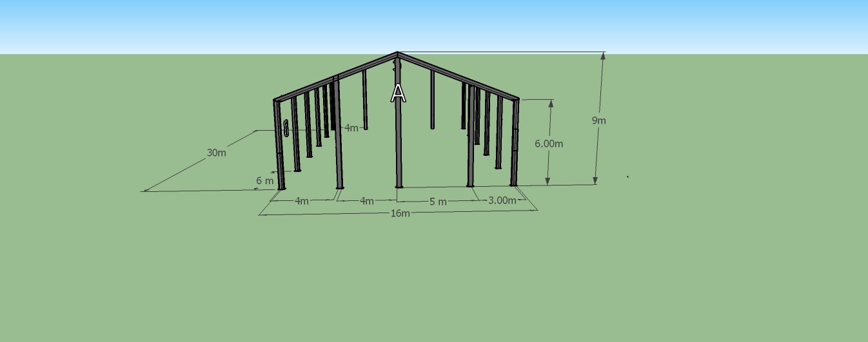
Task: Select the leftmost 4m label in bottom row
Action: click(301, 201)
